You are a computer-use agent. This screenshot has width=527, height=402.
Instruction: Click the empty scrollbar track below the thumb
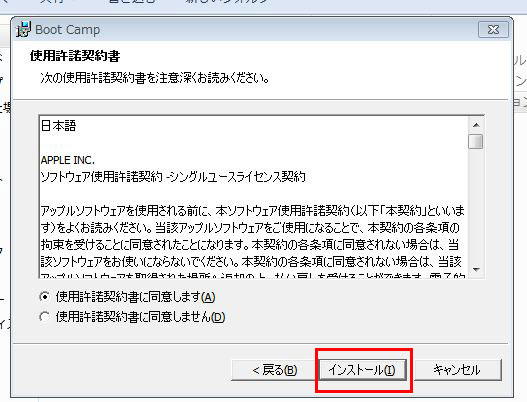[476, 206]
